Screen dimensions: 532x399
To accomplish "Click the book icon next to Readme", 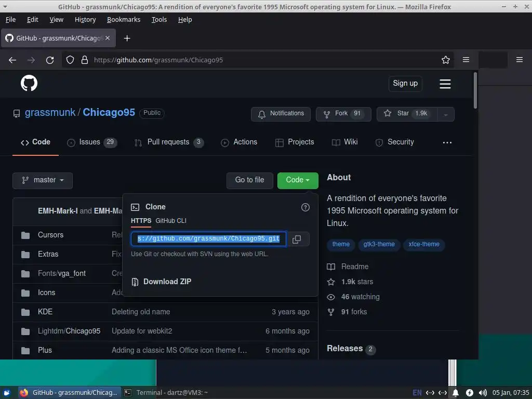I will (x=331, y=267).
